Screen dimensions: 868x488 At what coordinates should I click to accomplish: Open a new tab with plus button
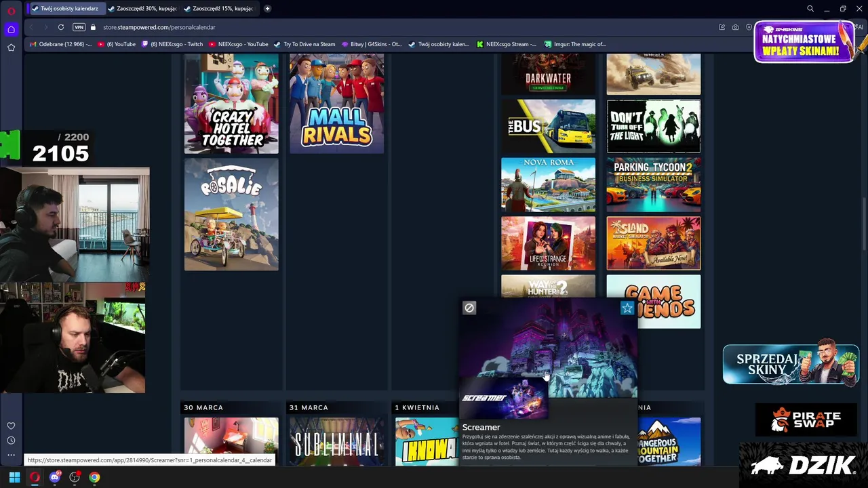[267, 9]
